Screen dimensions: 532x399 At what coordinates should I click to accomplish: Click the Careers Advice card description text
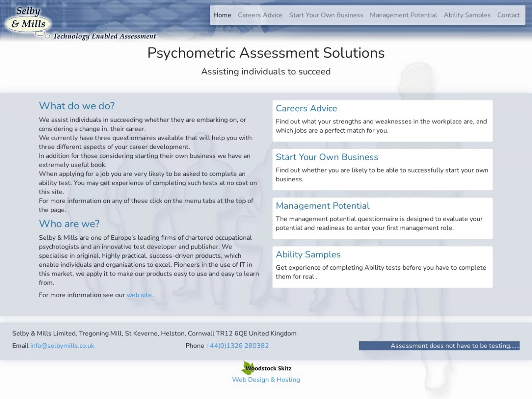click(381, 126)
